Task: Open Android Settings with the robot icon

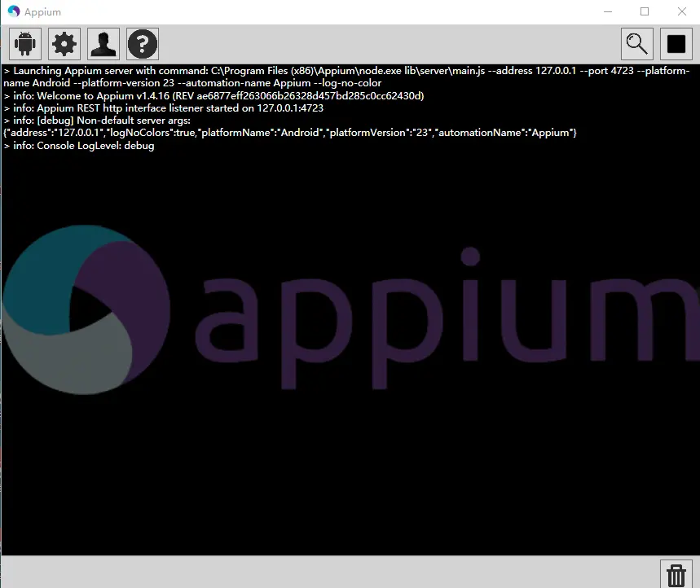Action: pyautogui.click(x=25, y=44)
